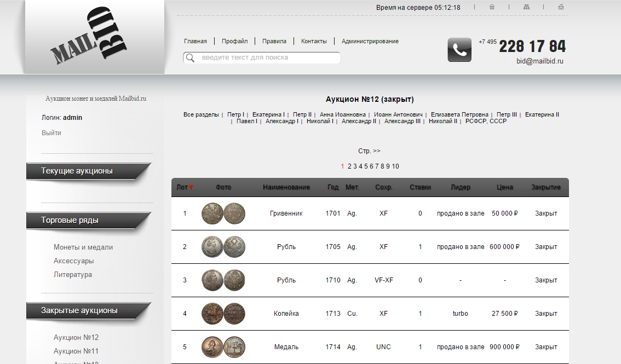The height and width of the screenshot is (364, 621).
Task: Click the leader name turbo
Action: [x=460, y=313]
